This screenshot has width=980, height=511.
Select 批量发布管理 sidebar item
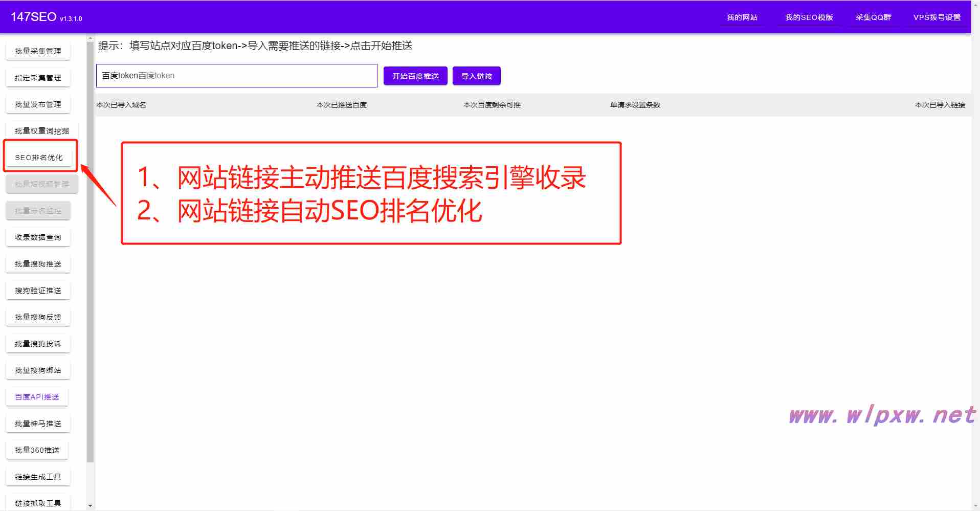click(38, 104)
